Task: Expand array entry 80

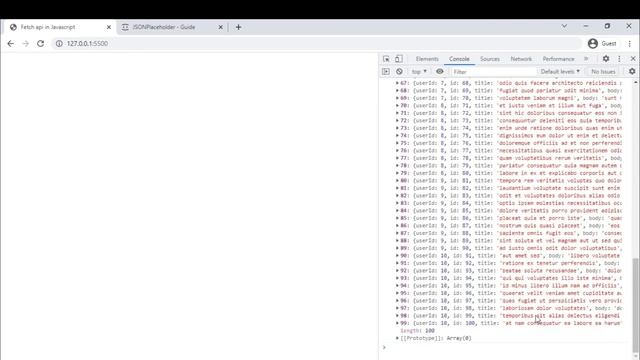Action: click(397, 180)
